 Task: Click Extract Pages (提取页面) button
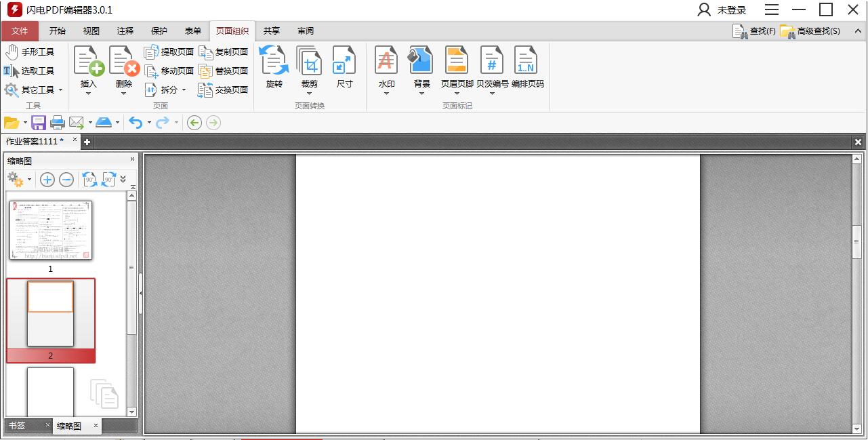[x=169, y=52]
